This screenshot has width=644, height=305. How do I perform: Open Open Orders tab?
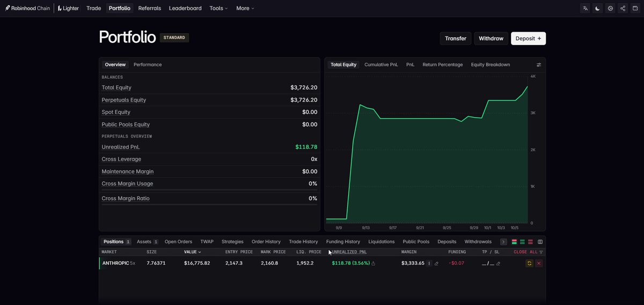click(x=178, y=242)
